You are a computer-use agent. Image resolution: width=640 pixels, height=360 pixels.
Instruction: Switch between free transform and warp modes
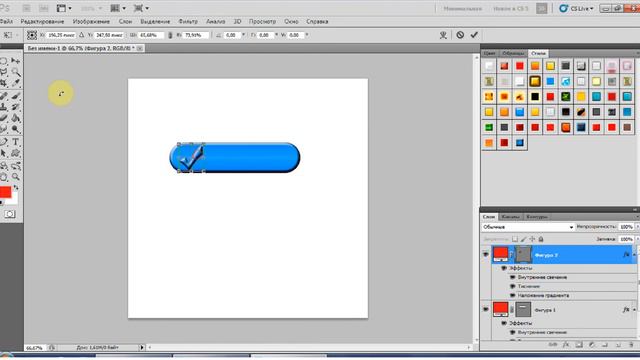point(443,35)
